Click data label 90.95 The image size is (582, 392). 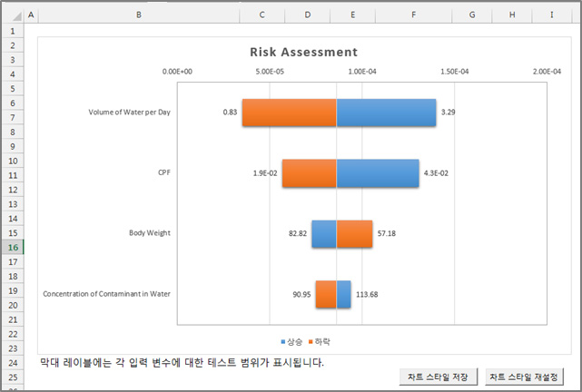(301, 295)
